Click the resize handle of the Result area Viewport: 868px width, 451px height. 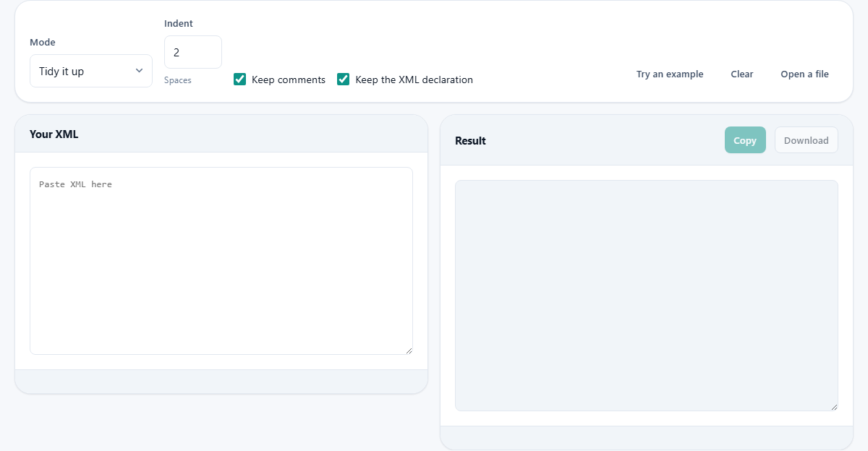pyautogui.click(x=834, y=407)
